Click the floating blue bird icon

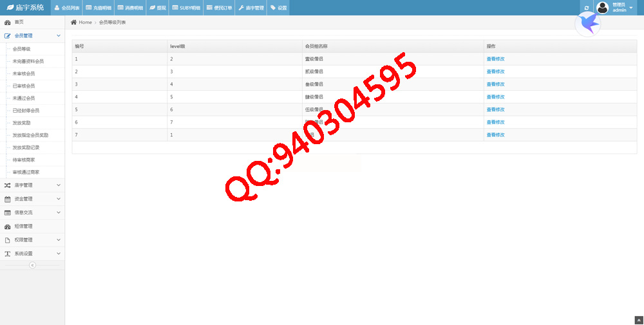point(588,24)
